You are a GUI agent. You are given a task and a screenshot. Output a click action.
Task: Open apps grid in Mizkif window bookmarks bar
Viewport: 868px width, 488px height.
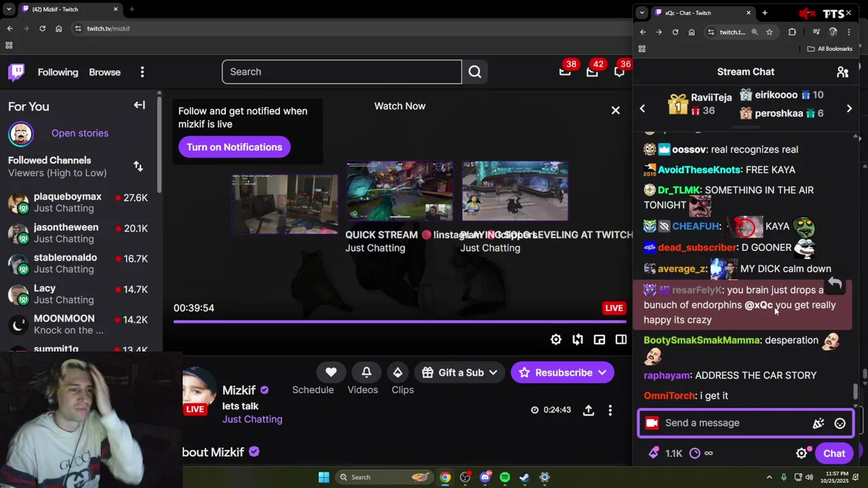[x=9, y=45]
